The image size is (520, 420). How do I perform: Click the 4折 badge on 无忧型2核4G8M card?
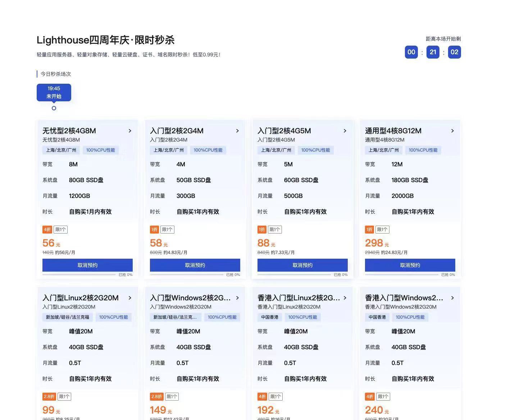pos(47,230)
